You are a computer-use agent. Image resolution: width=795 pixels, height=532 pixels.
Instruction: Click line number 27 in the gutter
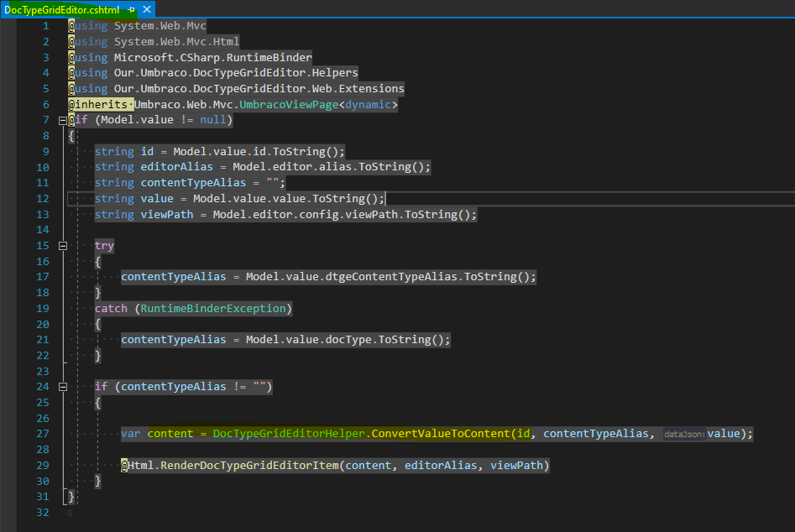[43, 434]
